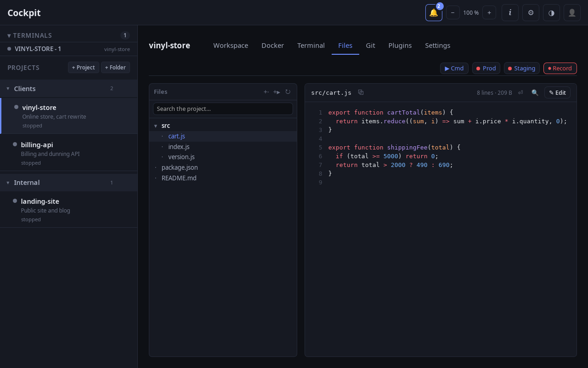
Task: Open the Git tab
Action: (370, 46)
